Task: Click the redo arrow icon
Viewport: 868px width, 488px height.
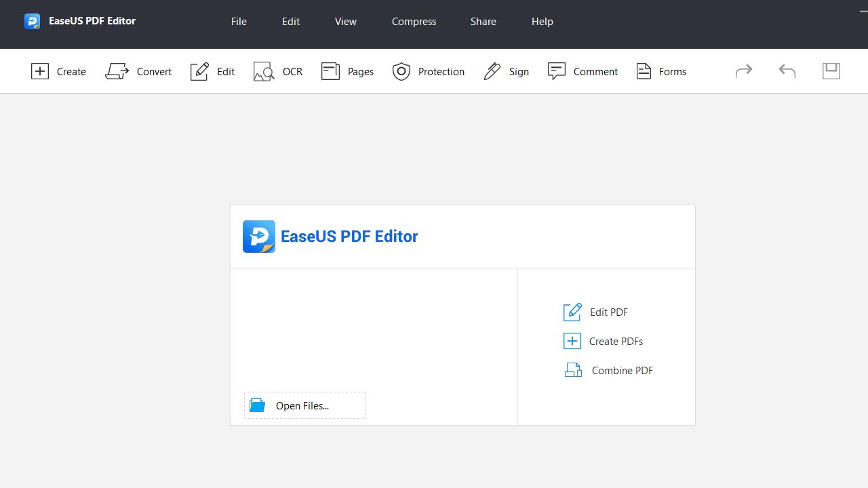Action: click(x=744, y=70)
